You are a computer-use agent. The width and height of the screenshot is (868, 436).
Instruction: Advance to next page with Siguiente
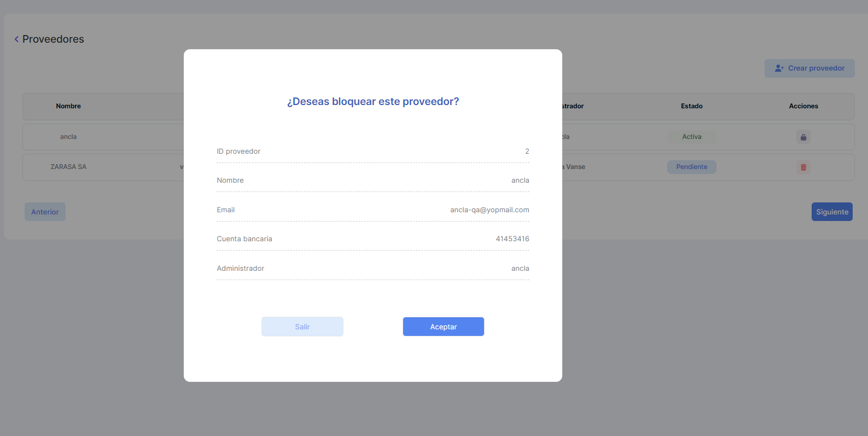coord(831,212)
